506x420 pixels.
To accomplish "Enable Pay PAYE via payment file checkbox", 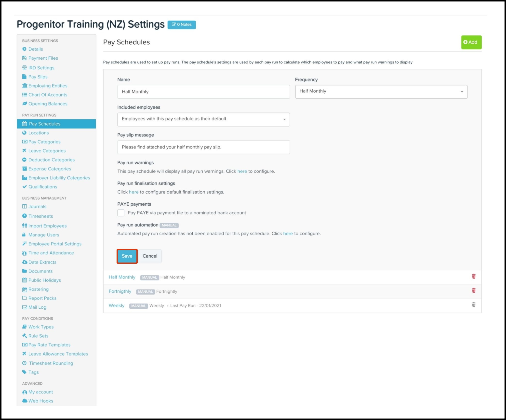I will [121, 213].
